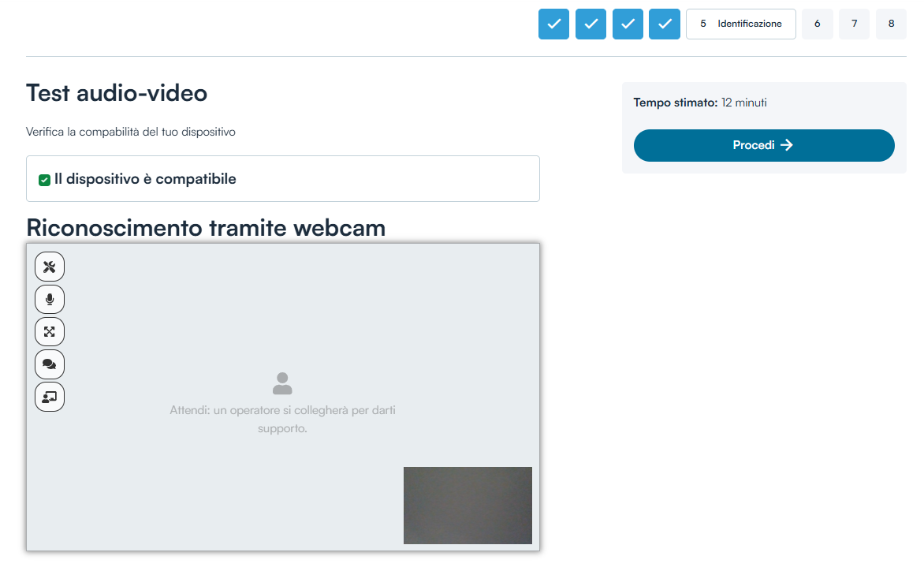Click the arrow on Procedi button
Image resolution: width=924 pixels, height=586 pixels.
[786, 145]
